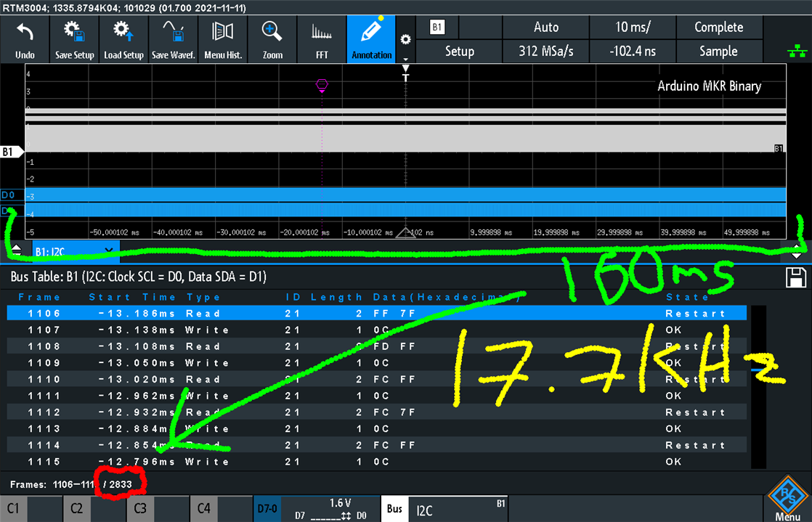Image resolution: width=812 pixels, height=522 pixels.
Task: Click the Load Setup icon
Action: pyautogui.click(x=123, y=39)
